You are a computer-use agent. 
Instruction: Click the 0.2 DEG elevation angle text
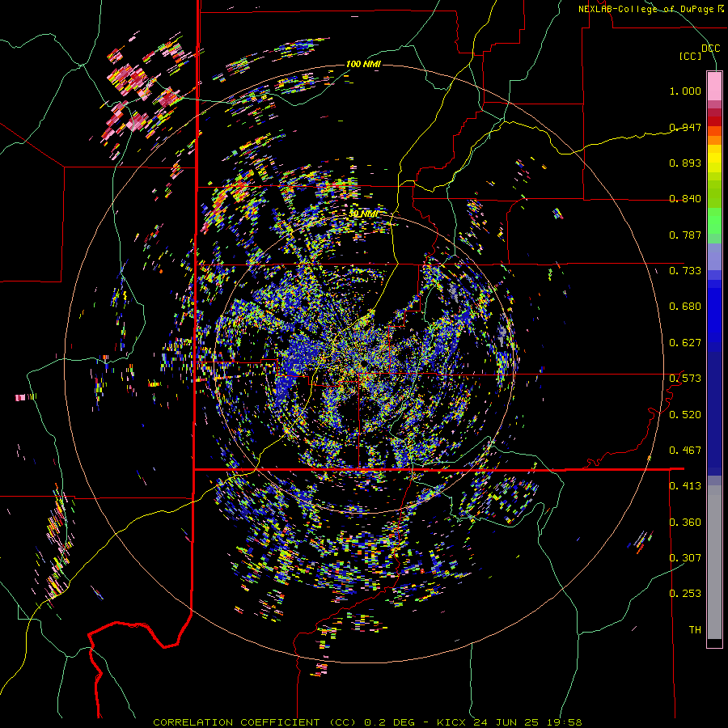(391, 722)
